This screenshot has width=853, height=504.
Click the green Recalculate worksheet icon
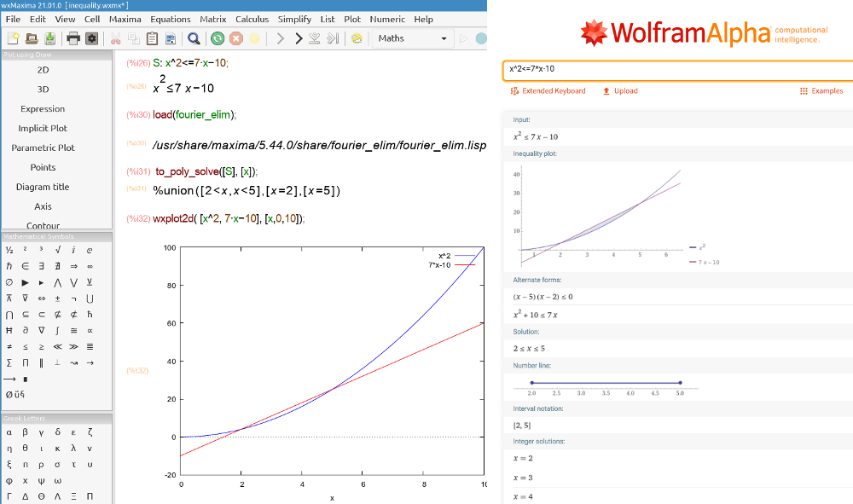click(217, 38)
